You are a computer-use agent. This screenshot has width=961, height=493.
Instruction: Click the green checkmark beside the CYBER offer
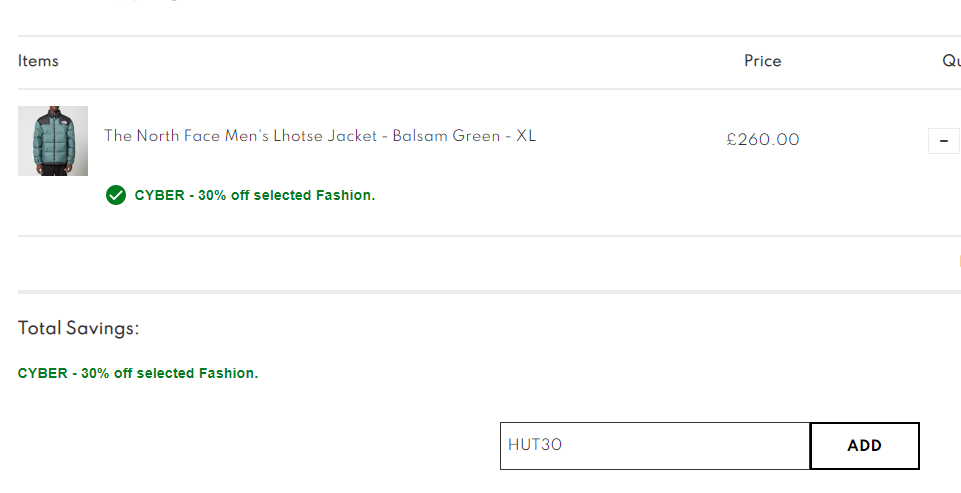[116, 195]
